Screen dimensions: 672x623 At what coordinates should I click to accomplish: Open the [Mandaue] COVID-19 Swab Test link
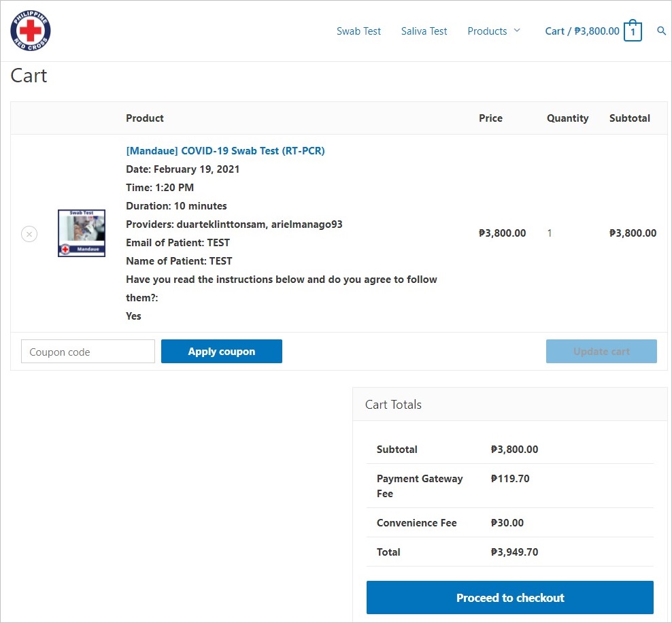tap(225, 151)
